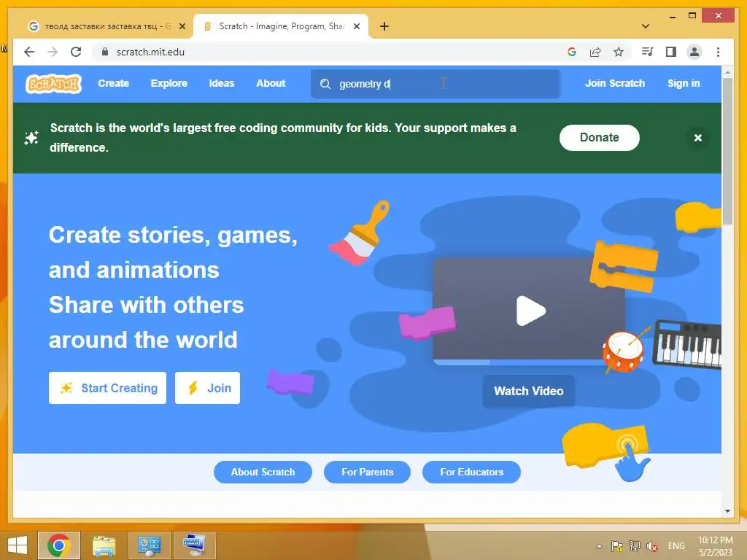Close the Scratch tab

pyautogui.click(x=356, y=26)
